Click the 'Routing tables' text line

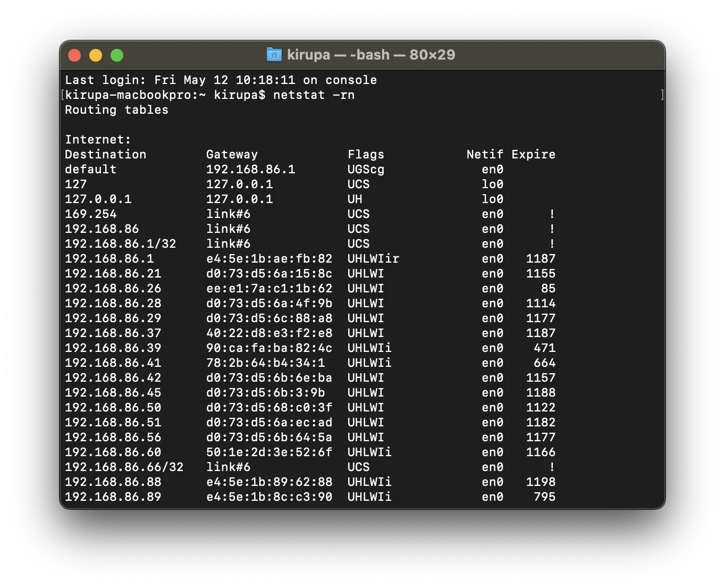pyautogui.click(x=116, y=110)
